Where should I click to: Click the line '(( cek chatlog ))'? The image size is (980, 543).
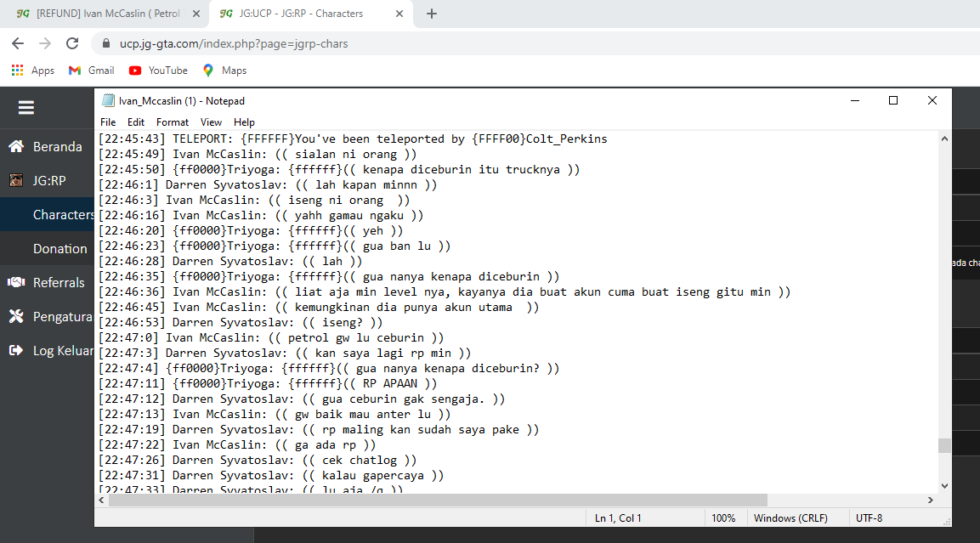(x=258, y=460)
